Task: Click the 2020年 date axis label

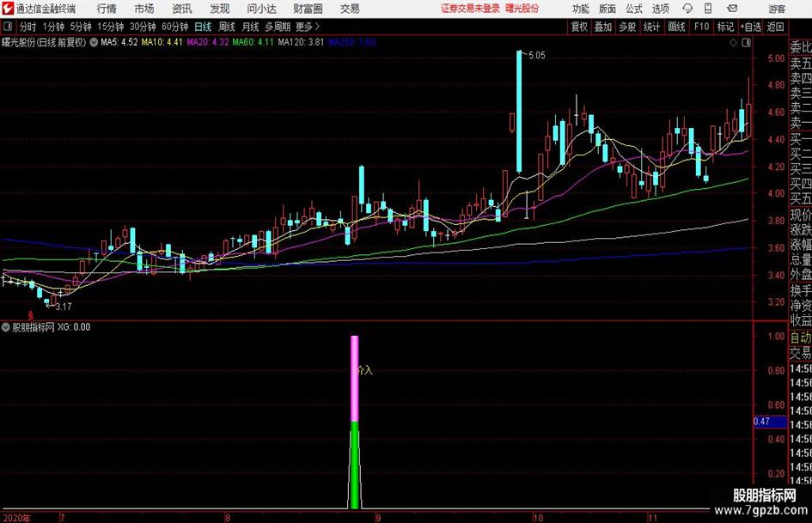Action: point(16,518)
